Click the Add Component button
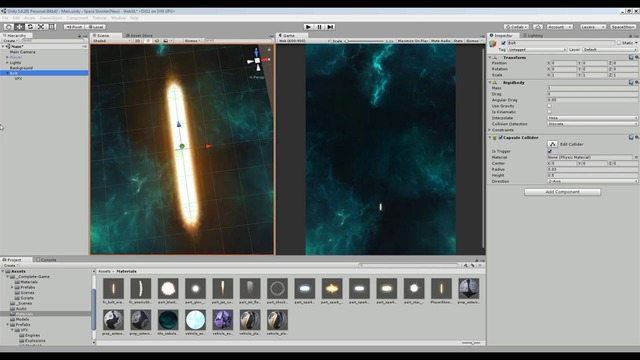 click(x=562, y=192)
